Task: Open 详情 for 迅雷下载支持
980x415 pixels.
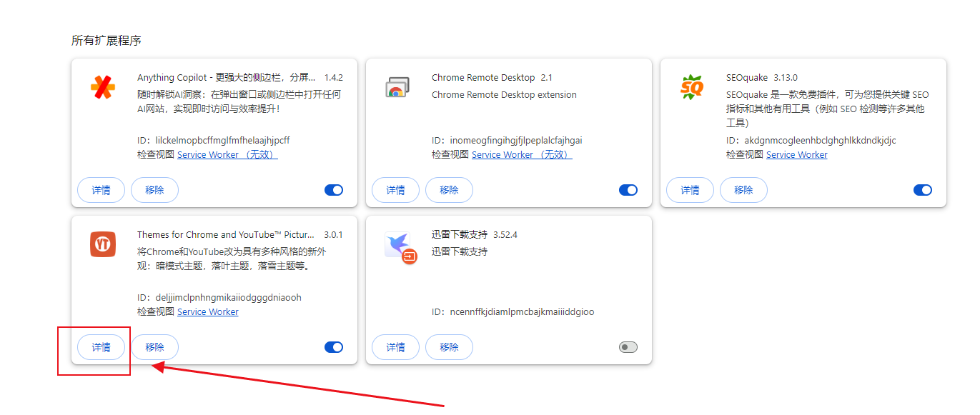Action: (396, 347)
